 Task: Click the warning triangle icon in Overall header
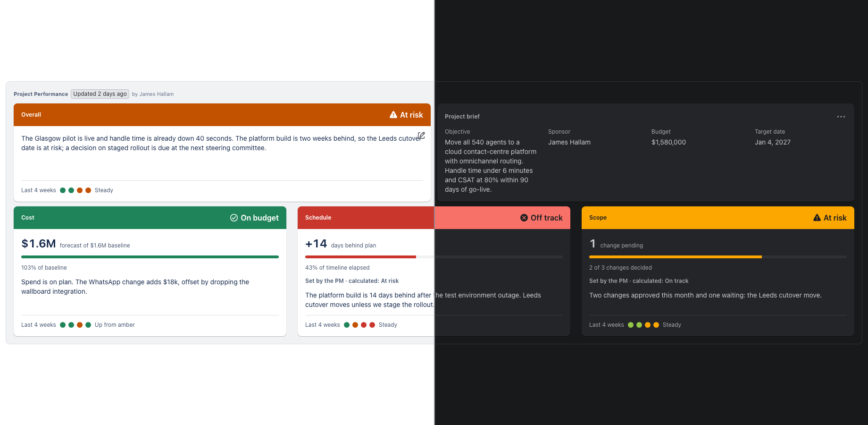tap(393, 115)
